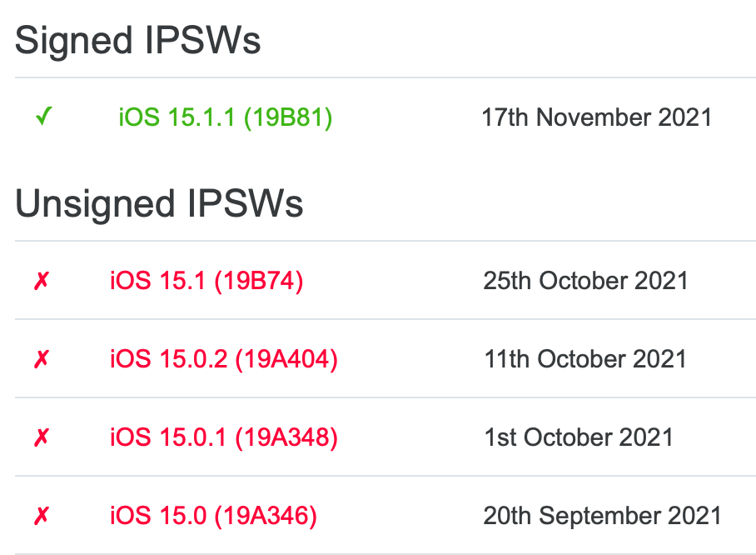Click the 1st October 2021 date cell

578,437
